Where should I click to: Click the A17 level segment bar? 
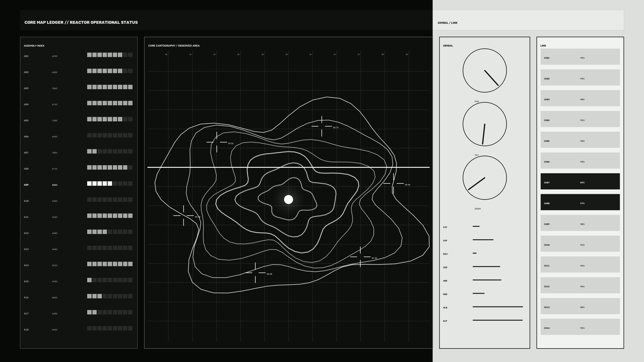point(110,312)
